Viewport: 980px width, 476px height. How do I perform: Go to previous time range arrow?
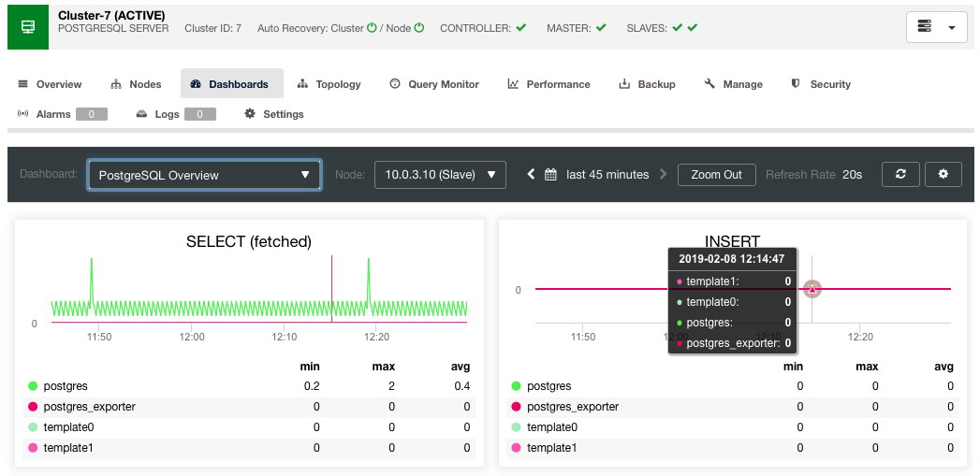[531, 174]
